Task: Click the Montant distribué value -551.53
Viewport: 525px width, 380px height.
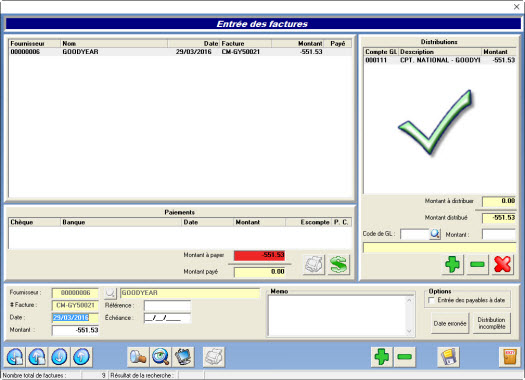Action: click(499, 218)
